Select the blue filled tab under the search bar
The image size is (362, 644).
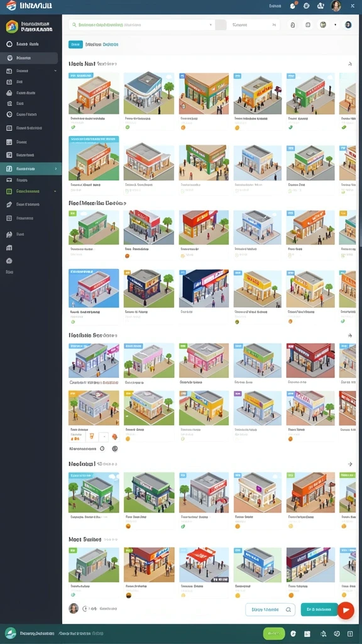75,45
